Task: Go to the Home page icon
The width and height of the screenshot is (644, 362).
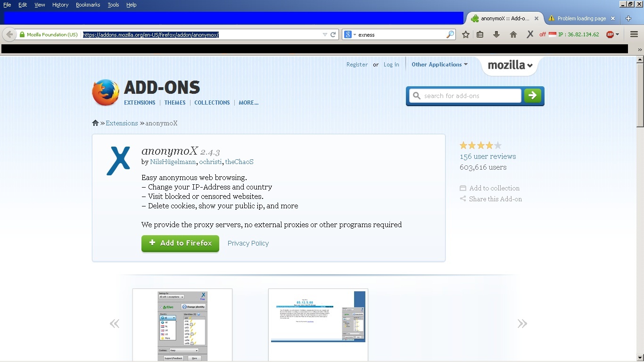Action: (x=513, y=34)
